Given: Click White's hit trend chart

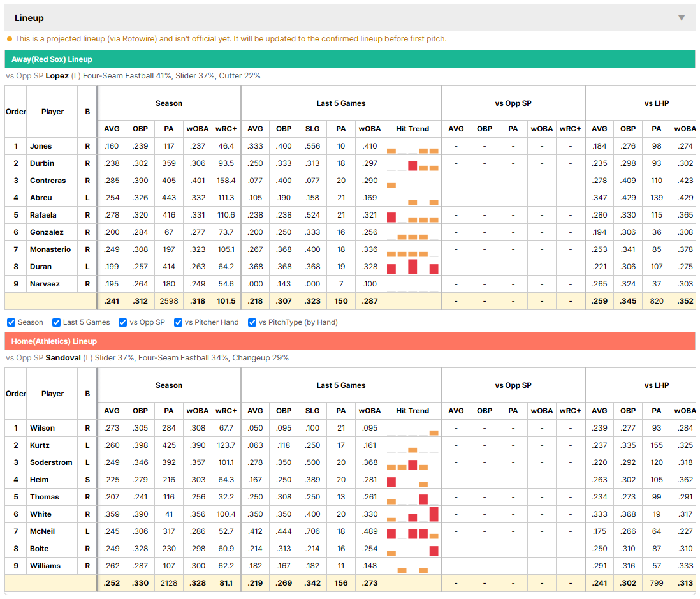Looking at the screenshot, I should (412, 514).
